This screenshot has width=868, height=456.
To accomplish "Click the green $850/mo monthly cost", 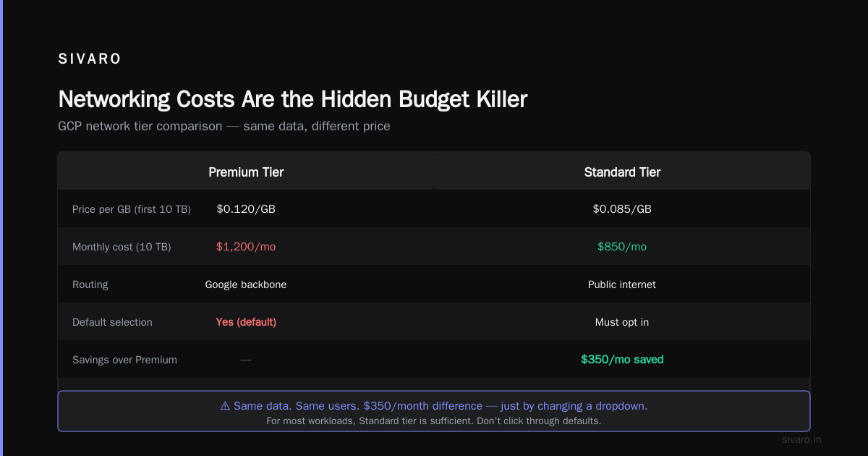I will tap(622, 247).
